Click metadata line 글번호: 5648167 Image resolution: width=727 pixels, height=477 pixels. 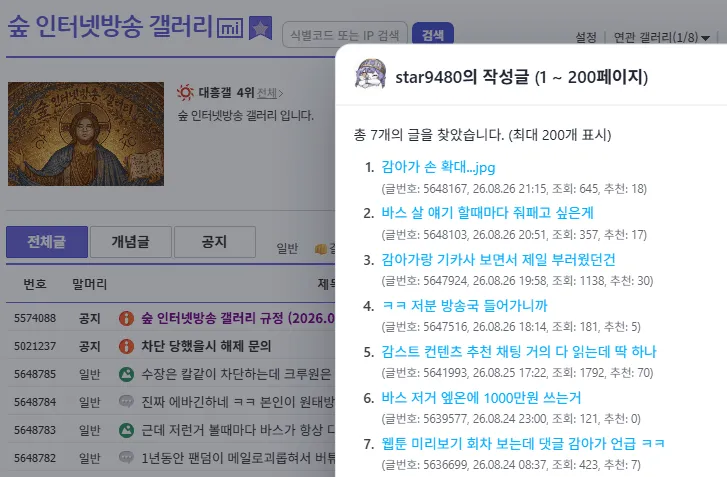coord(514,189)
